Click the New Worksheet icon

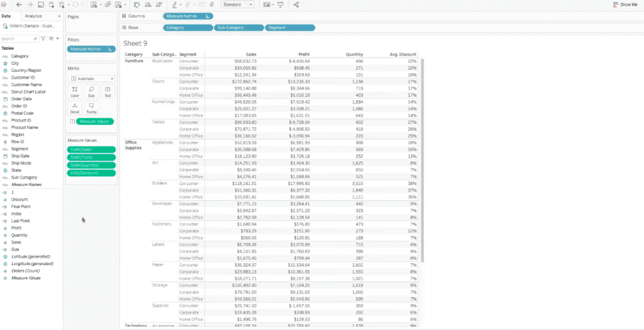pos(94,4)
